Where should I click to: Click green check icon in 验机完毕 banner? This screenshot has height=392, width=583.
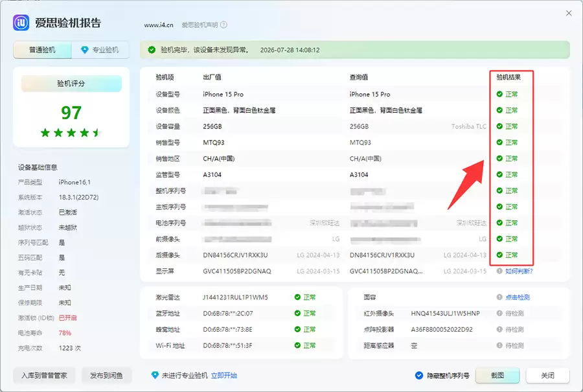point(152,50)
